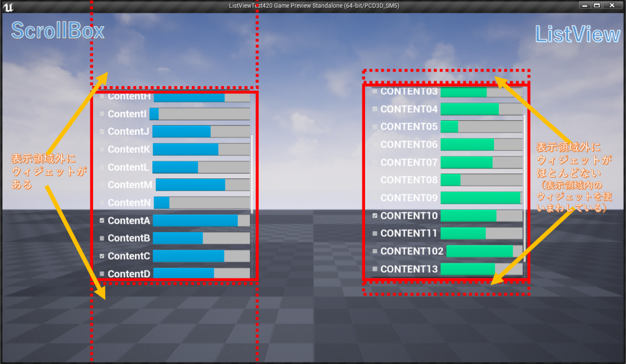The width and height of the screenshot is (626, 364).
Task: Click the ContentC blue progress bar
Action: click(201, 256)
